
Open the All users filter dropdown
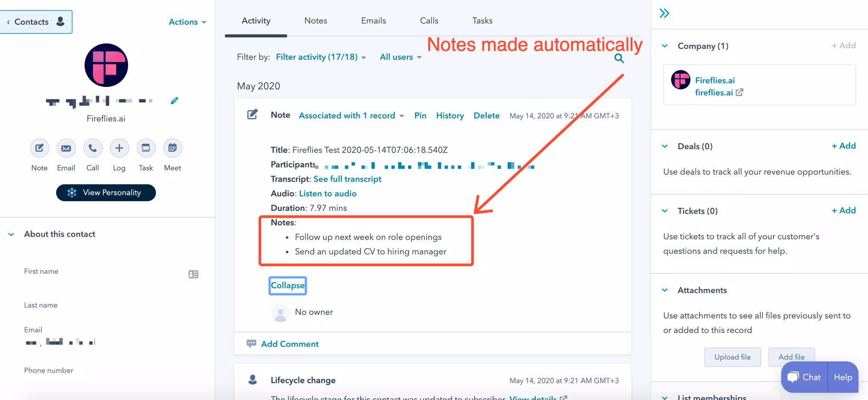(x=400, y=57)
